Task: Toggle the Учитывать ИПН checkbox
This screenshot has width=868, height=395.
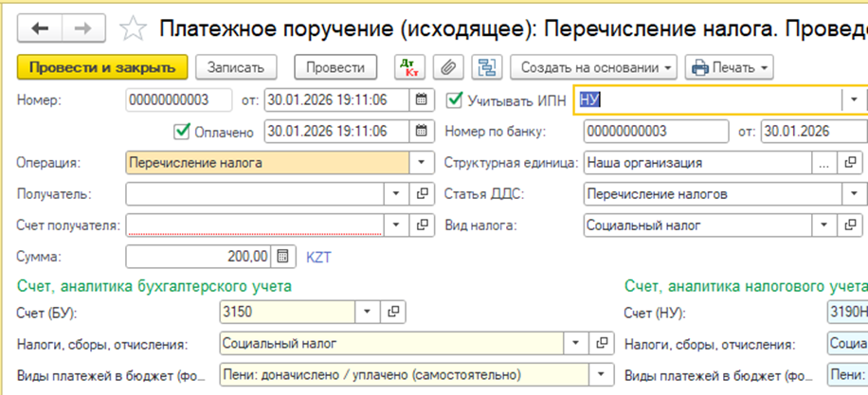Action: 454,99
